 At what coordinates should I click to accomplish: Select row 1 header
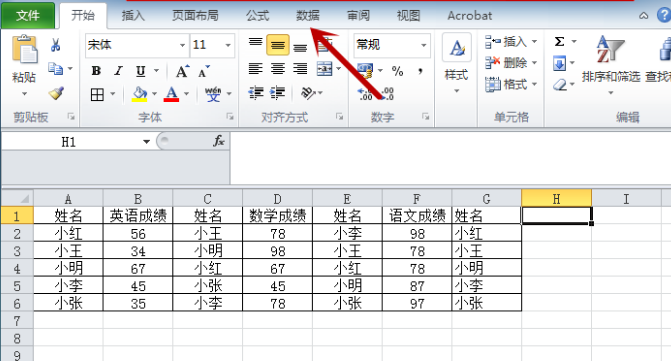pyautogui.click(x=17, y=216)
